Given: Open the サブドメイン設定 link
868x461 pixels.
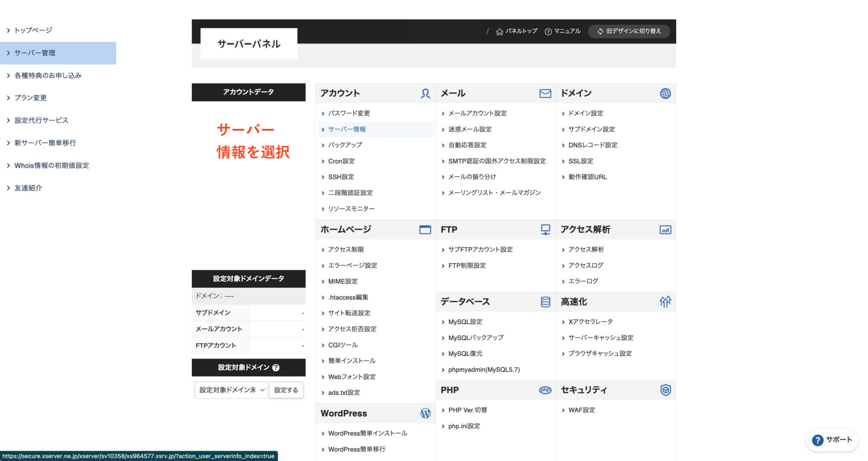Looking at the screenshot, I should click(x=591, y=129).
